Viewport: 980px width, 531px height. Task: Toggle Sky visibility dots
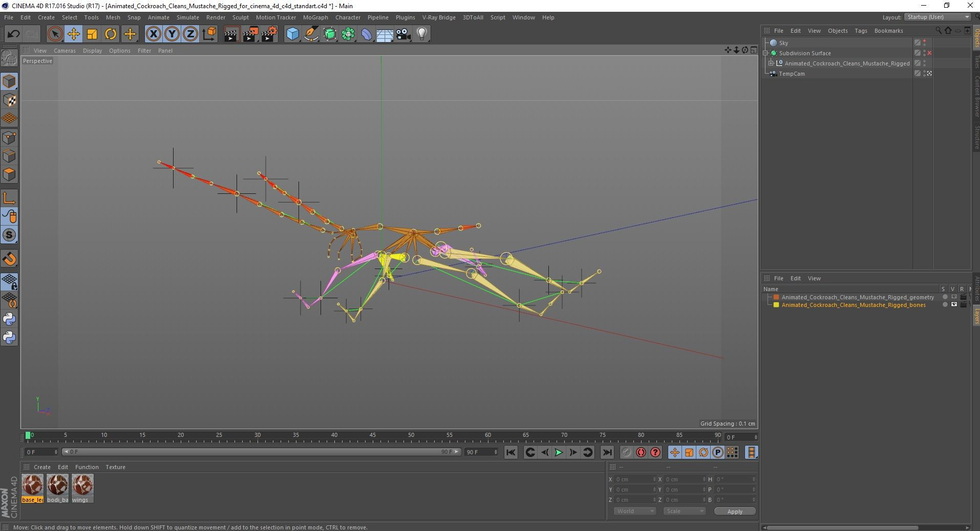[924, 43]
